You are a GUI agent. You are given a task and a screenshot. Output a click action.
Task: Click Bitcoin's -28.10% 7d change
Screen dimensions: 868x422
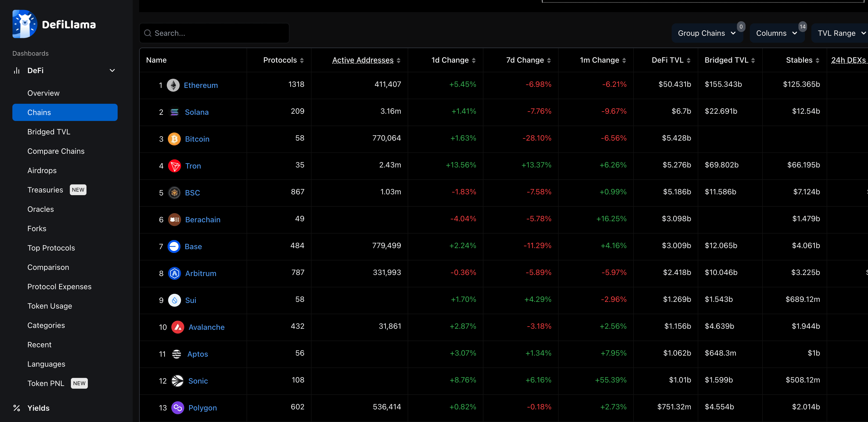[537, 138]
